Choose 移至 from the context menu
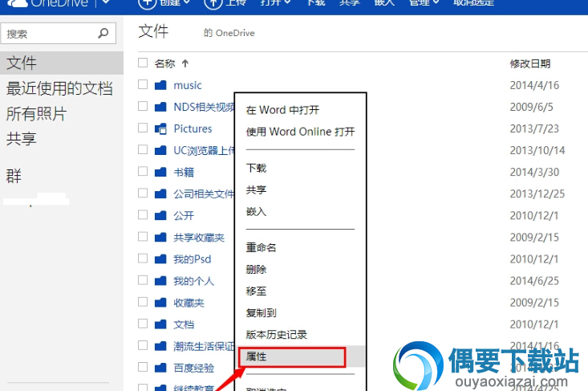This screenshot has height=391, width=588. (256, 291)
